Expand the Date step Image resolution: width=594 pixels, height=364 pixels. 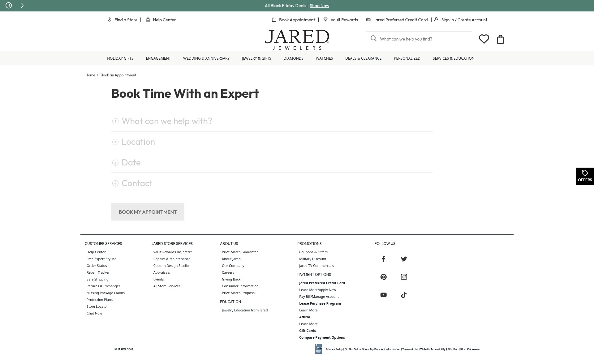(x=272, y=162)
